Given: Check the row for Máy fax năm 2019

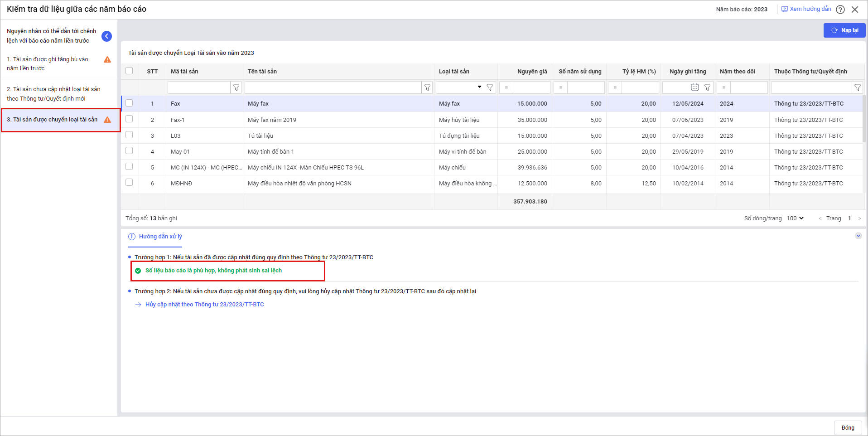Looking at the screenshot, I should coord(130,119).
